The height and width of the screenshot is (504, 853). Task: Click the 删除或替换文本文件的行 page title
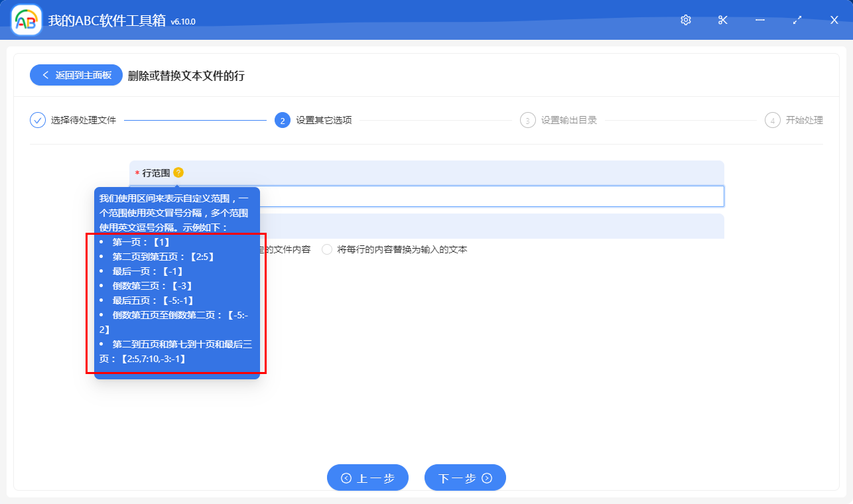pyautogui.click(x=187, y=76)
